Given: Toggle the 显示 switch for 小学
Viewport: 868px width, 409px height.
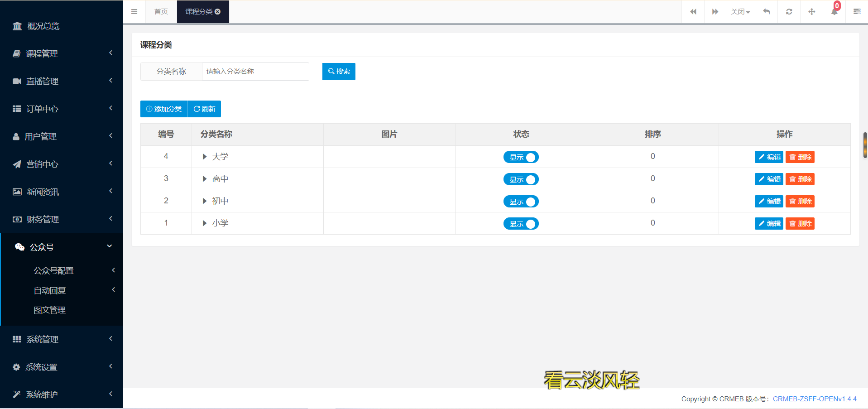Looking at the screenshot, I should pos(521,224).
